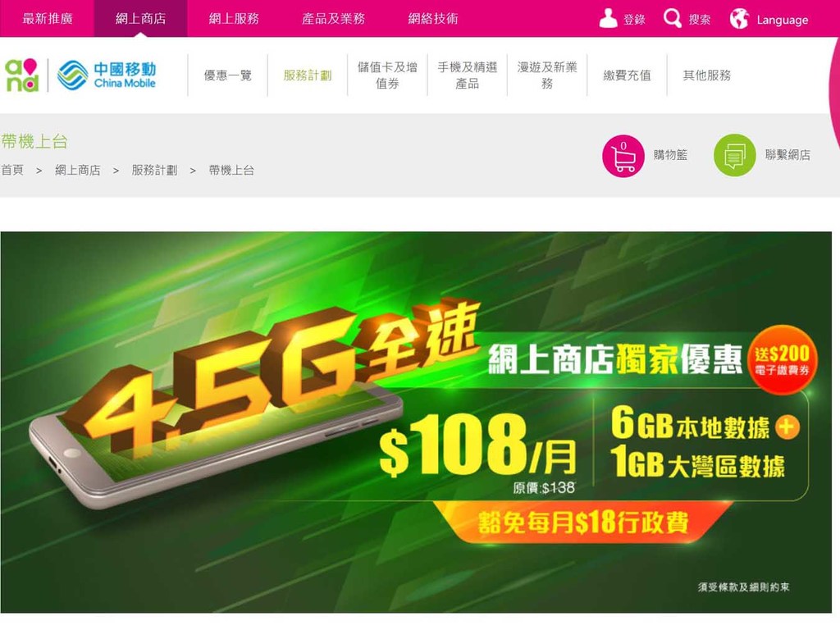
Task: Click the China Mobile logo
Action: point(107,75)
